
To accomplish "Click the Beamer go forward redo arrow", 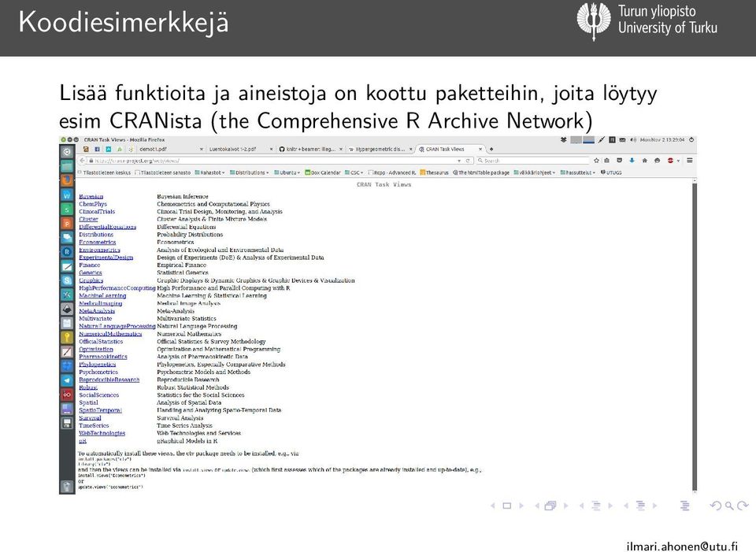I will pyautogui.click(x=743, y=506).
